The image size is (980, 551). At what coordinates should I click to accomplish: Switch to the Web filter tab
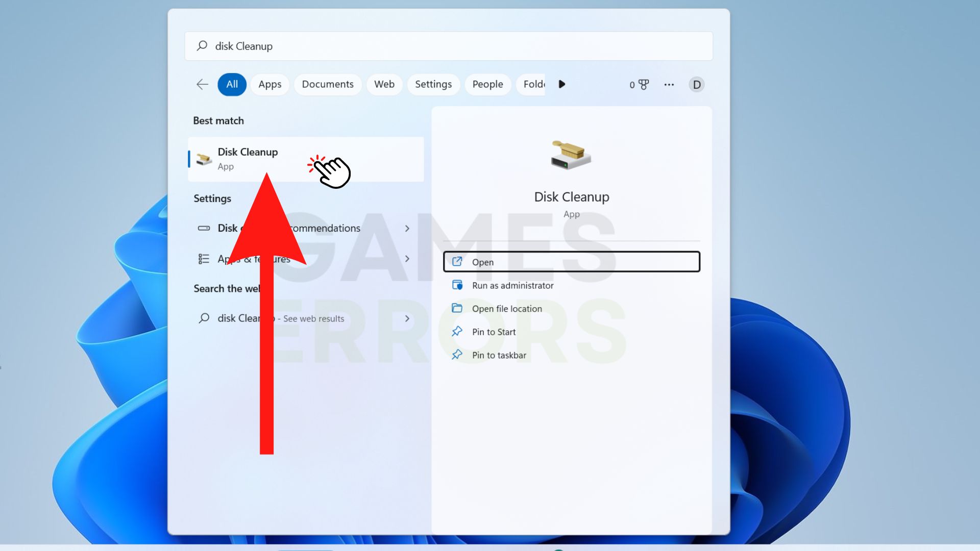384,84
